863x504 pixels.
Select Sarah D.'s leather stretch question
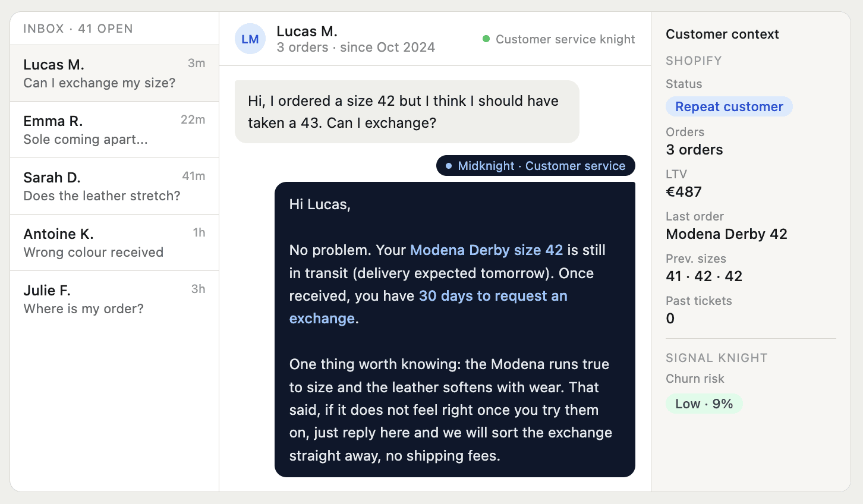pos(114,186)
